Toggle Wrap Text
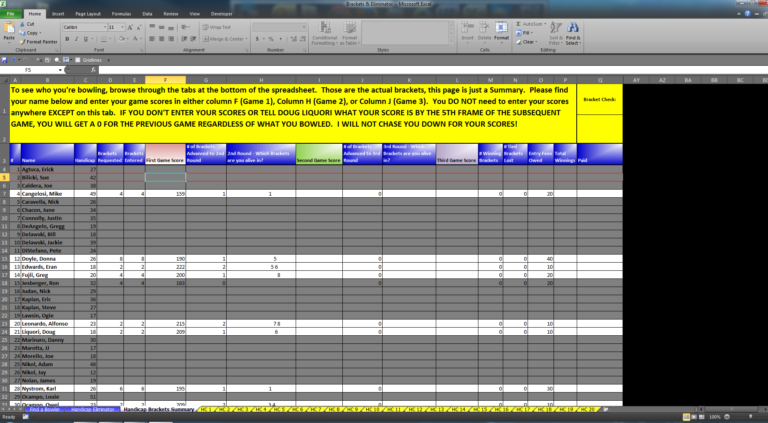The image size is (768, 423). tap(216, 27)
